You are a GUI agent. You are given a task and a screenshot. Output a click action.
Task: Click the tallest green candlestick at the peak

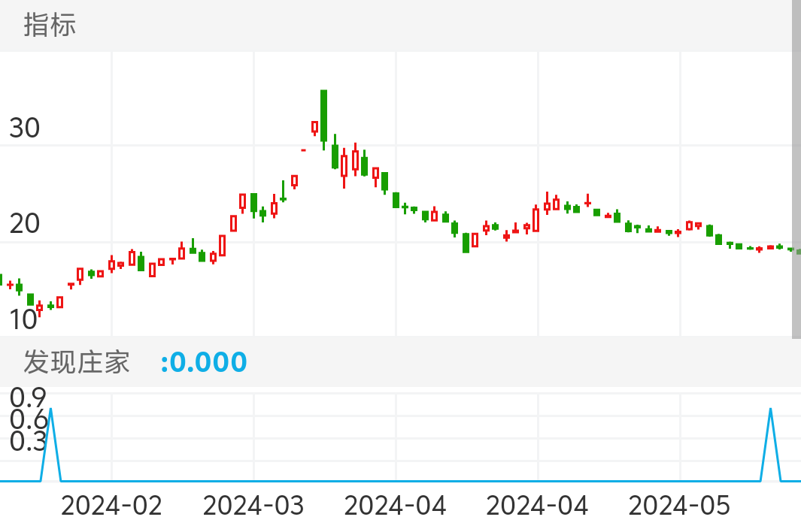point(323,119)
